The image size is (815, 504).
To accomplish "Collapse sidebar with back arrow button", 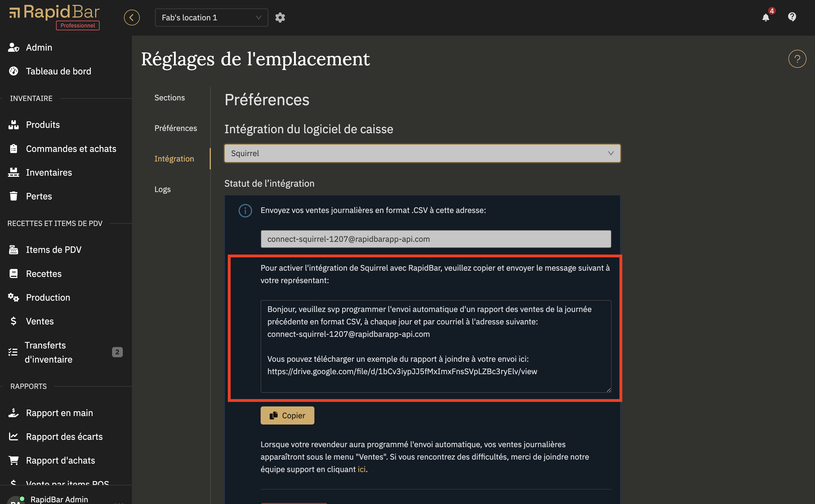I will pos(132,17).
